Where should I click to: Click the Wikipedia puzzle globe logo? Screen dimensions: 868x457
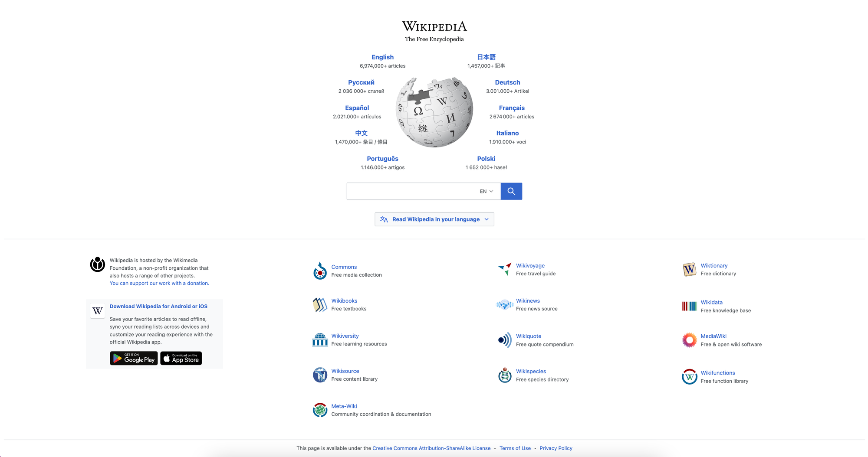(x=434, y=112)
